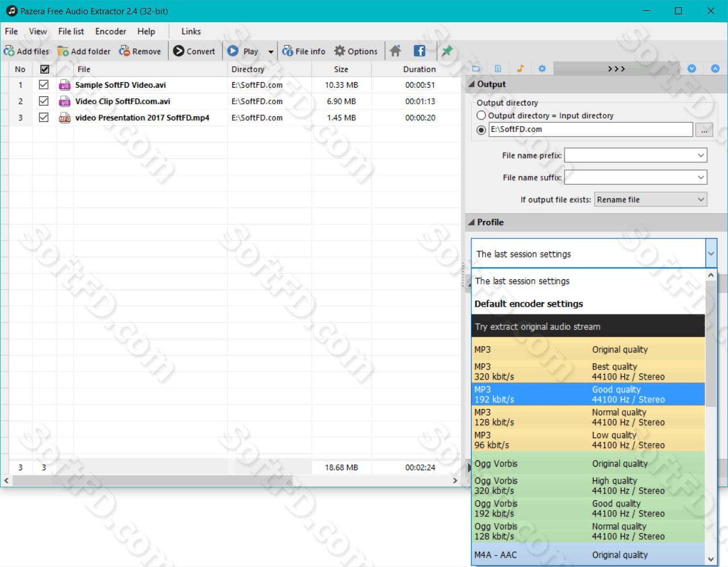Uncheck the Video Clip SoftFD.com.avi checkbox
The image size is (728, 567).
click(43, 101)
